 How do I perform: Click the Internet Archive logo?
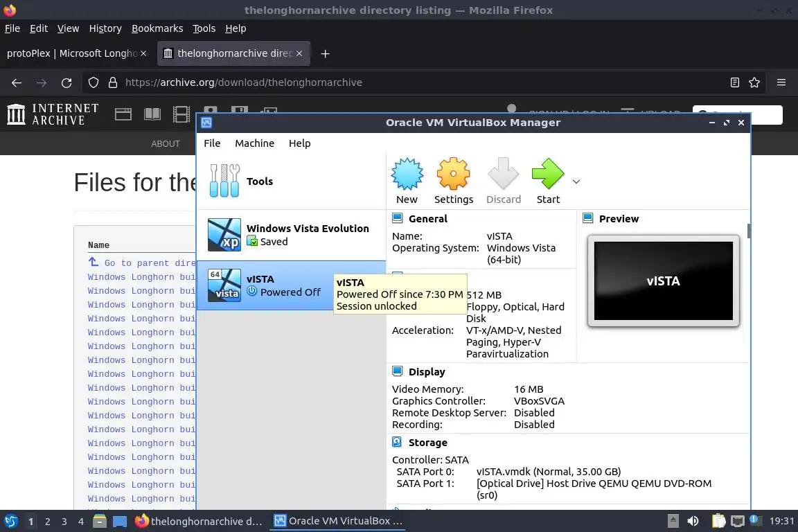click(53, 114)
